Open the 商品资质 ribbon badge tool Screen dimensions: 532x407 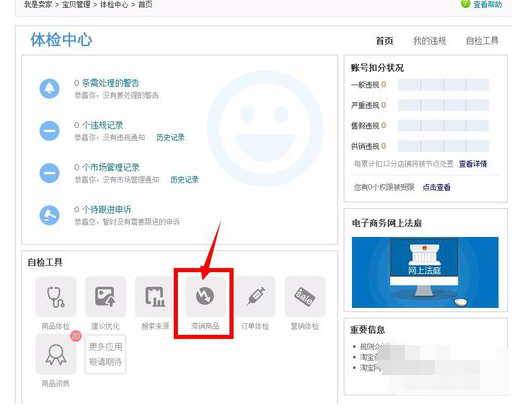(x=56, y=354)
